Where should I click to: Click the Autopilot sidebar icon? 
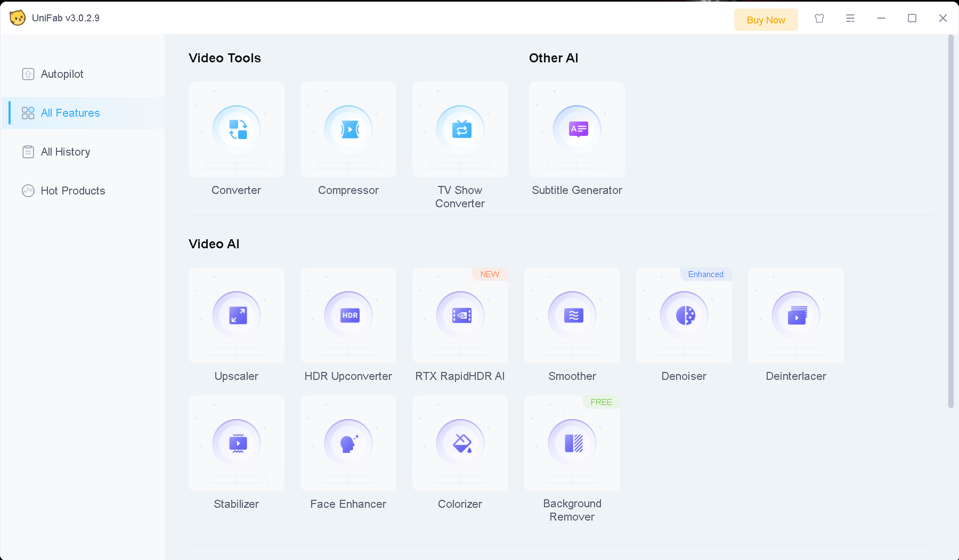tap(28, 74)
